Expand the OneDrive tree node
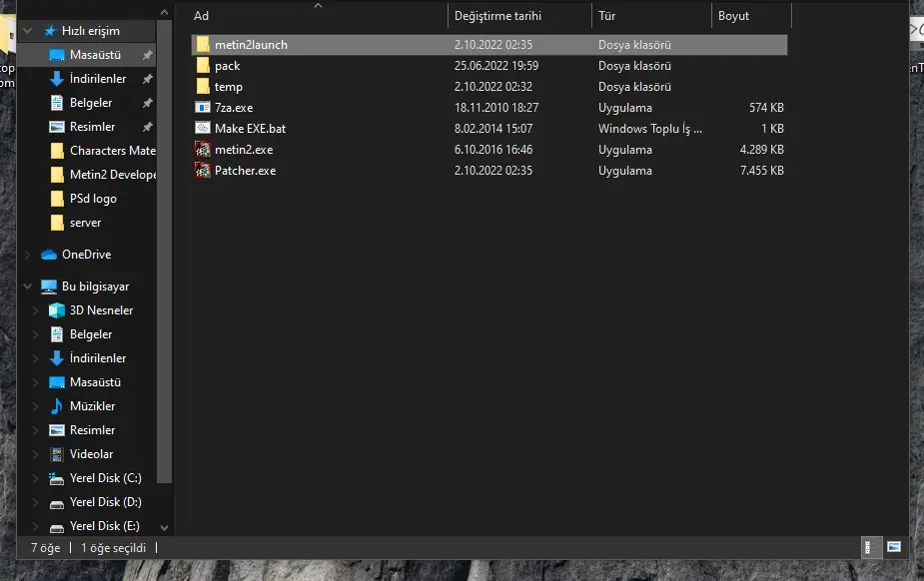Screen dimensions: 924x581 [x=27, y=255]
